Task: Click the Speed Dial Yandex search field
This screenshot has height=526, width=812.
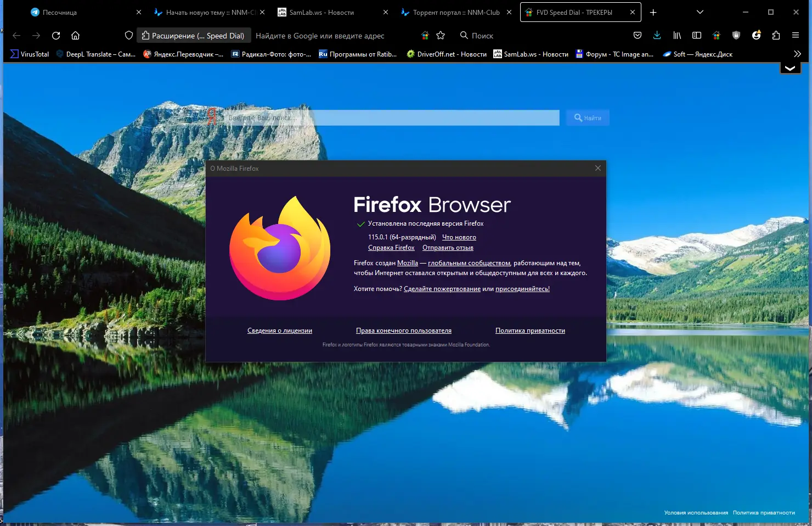Action: (392, 117)
